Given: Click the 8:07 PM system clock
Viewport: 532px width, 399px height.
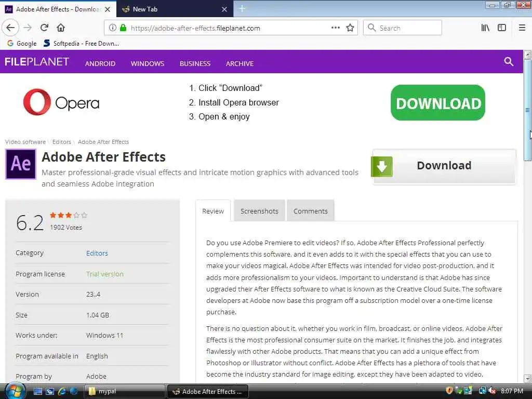Looking at the screenshot, I should pos(512,391).
